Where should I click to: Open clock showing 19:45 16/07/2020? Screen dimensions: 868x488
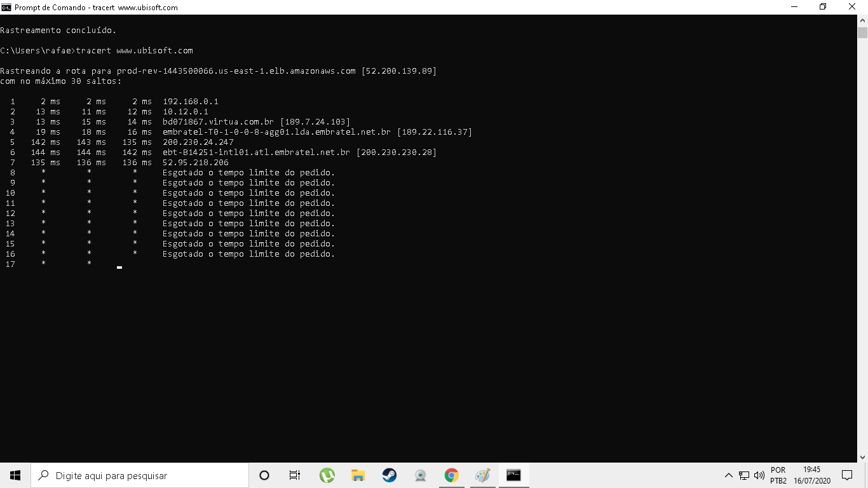coord(811,475)
